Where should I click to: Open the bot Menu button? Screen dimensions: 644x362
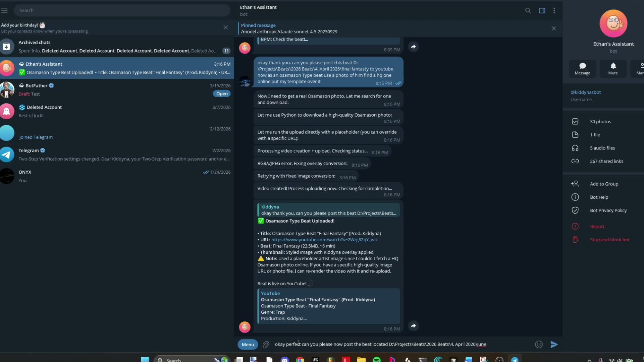point(248,344)
